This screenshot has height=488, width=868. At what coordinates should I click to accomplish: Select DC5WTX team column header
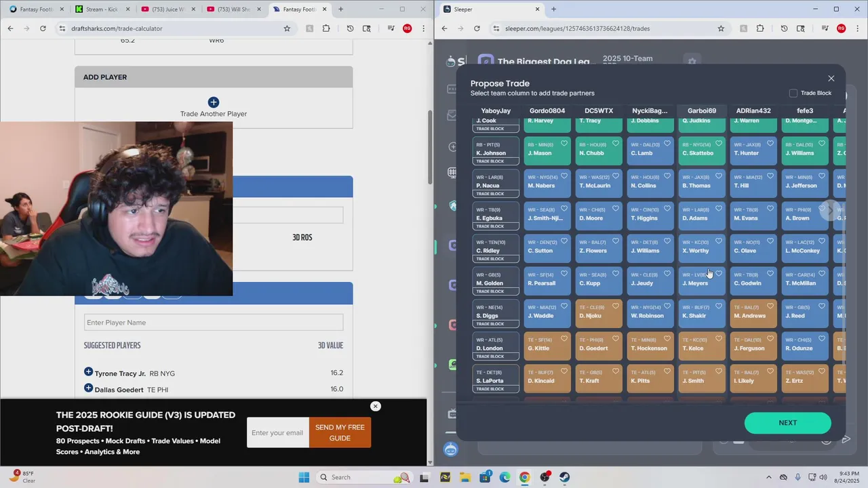click(x=599, y=110)
